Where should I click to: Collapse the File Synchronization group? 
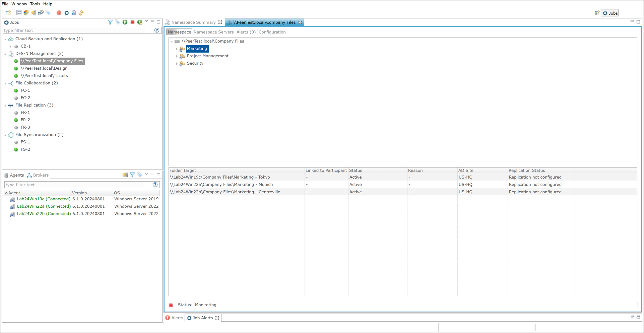point(5,135)
